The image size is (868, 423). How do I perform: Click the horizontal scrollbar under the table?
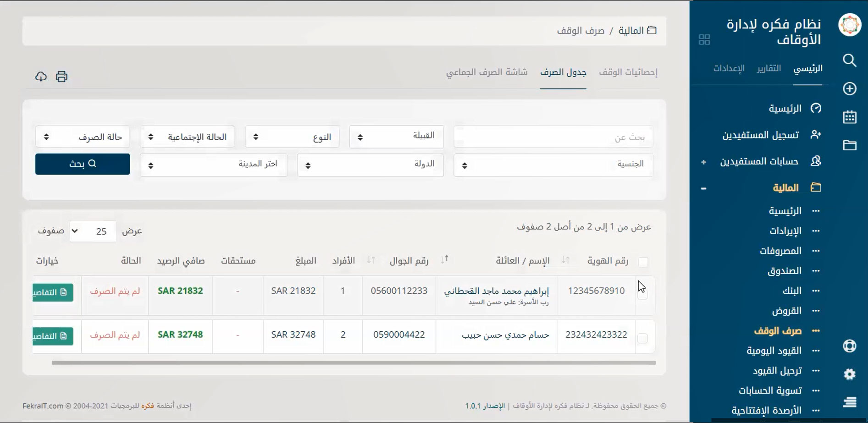coord(353,363)
